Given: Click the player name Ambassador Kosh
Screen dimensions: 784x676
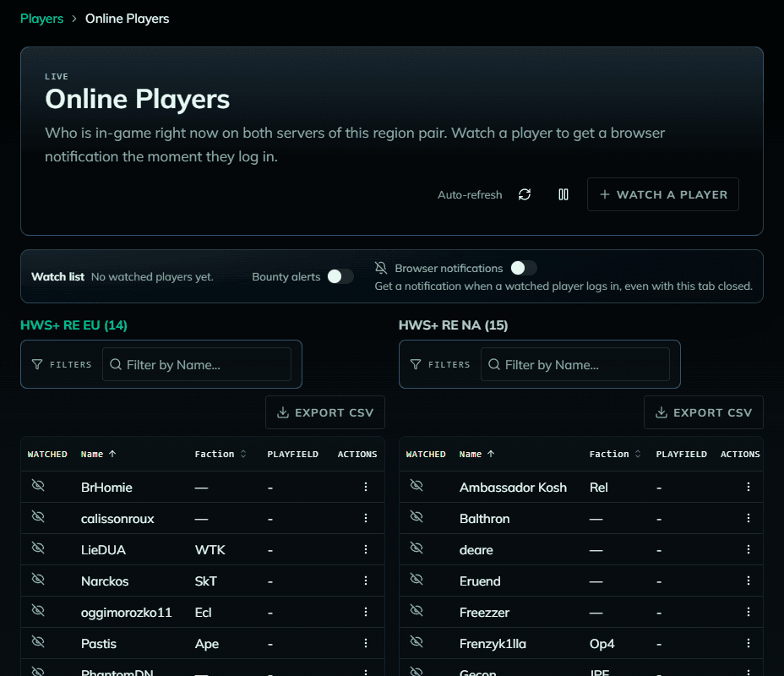Looking at the screenshot, I should point(513,488).
